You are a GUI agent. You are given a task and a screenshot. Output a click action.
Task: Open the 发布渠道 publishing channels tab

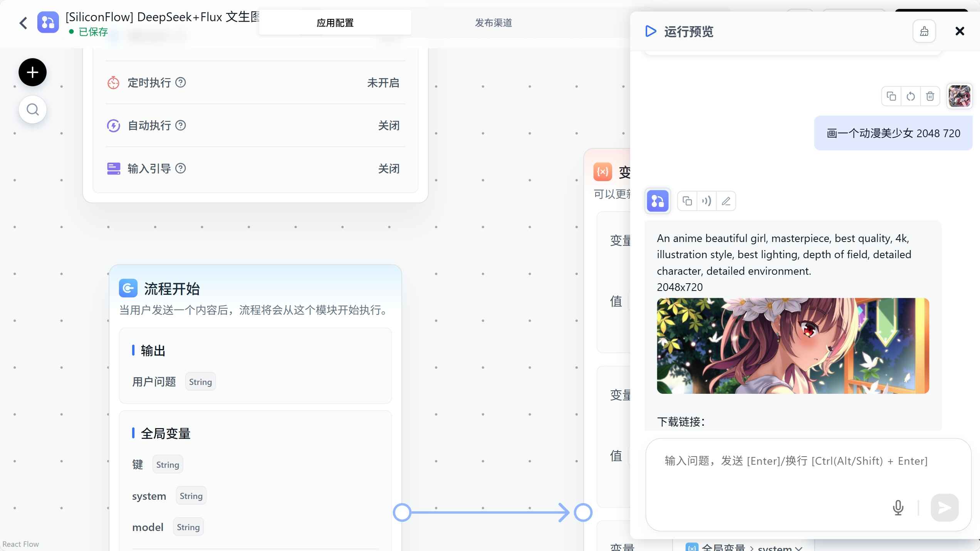(493, 23)
